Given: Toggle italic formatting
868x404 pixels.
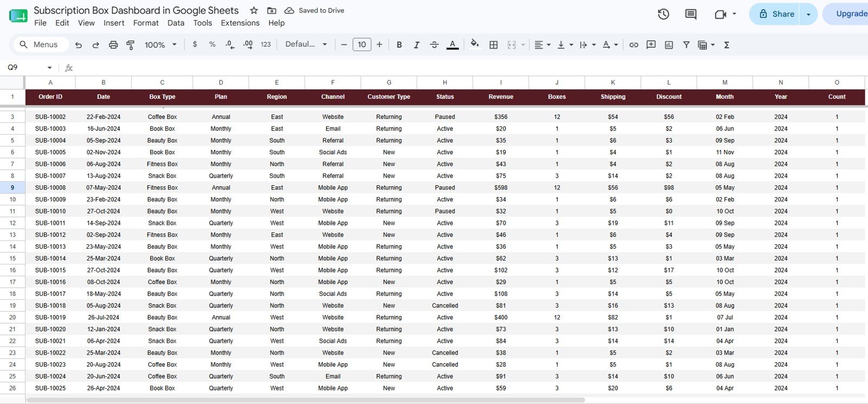Looking at the screenshot, I should (x=417, y=45).
